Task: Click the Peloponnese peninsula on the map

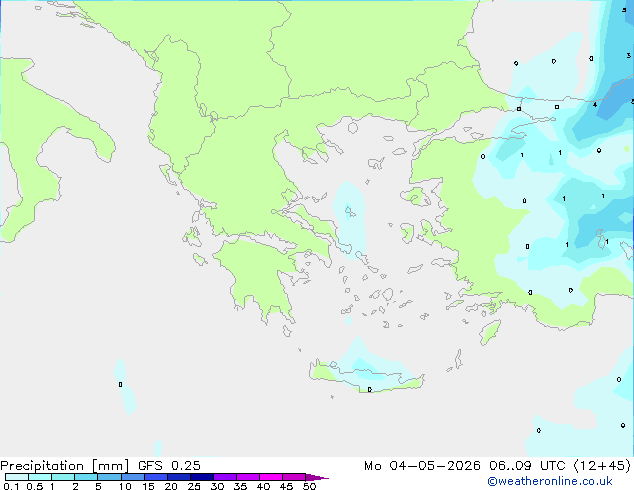Action: click(x=263, y=275)
